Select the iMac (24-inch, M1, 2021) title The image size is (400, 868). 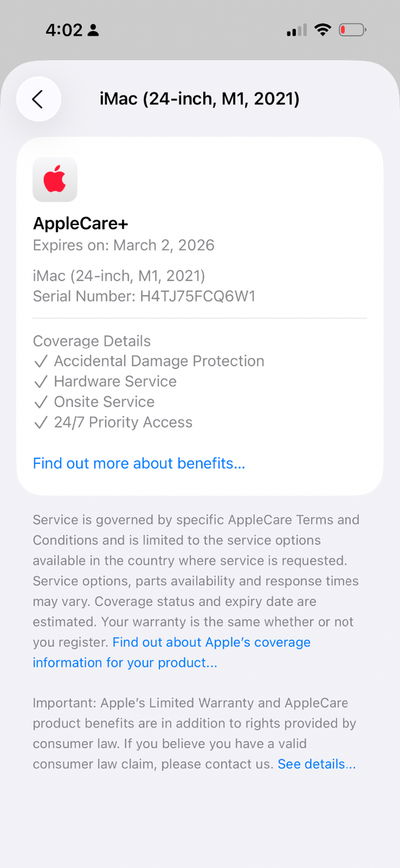click(x=199, y=99)
